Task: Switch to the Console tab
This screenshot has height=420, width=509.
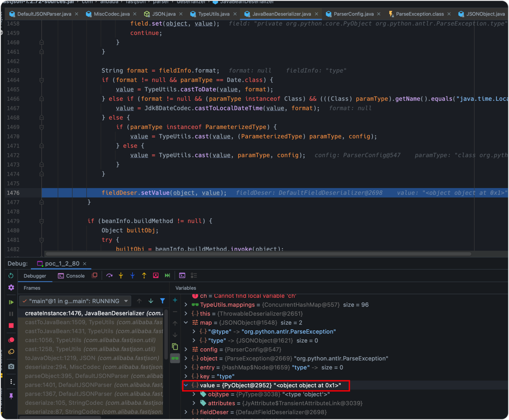Action: pyautogui.click(x=72, y=276)
